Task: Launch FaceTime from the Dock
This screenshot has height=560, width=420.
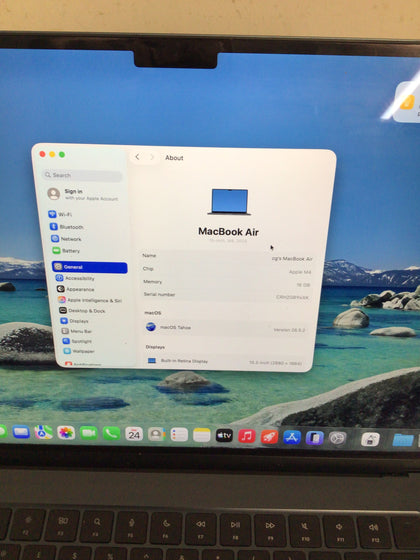Action: [89, 434]
